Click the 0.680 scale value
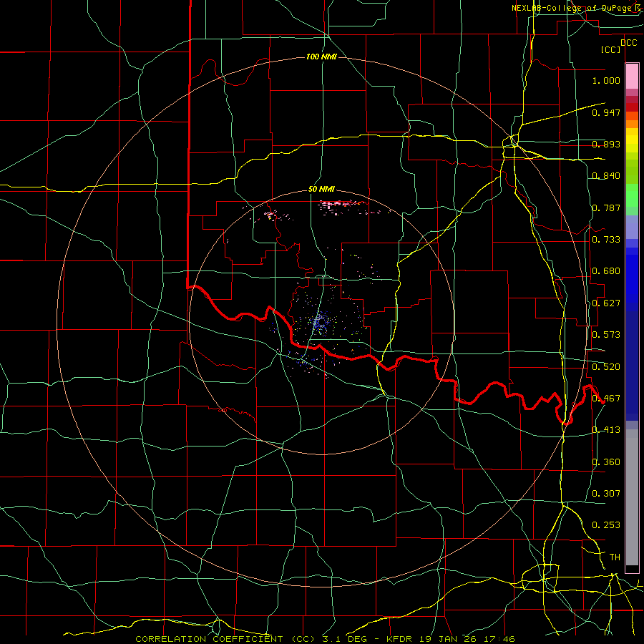The width and height of the screenshot is (644, 644). tap(606, 271)
